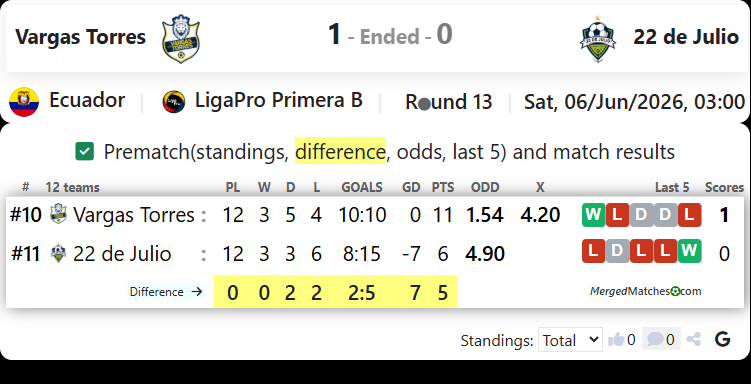Click the LigaPro Primera B league link
751x384 pixels.
278,101
